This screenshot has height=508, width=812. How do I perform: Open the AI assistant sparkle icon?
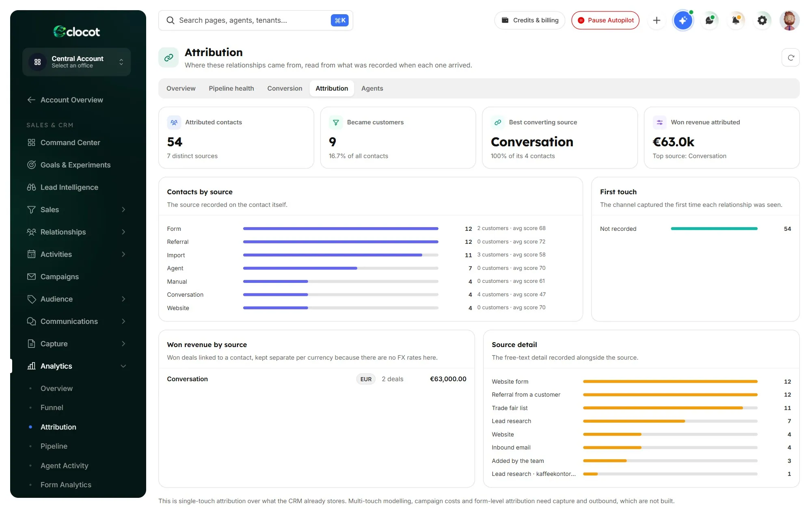point(683,20)
